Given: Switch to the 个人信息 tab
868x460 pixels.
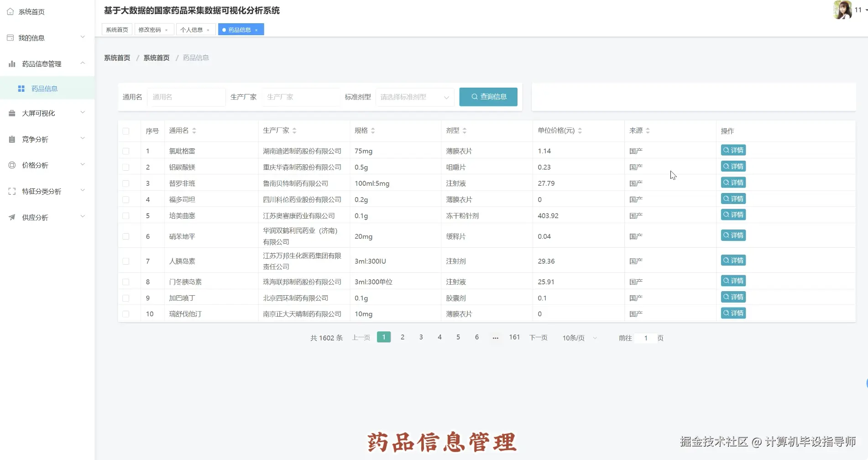Looking at the screenshot, I should point(193,29).
